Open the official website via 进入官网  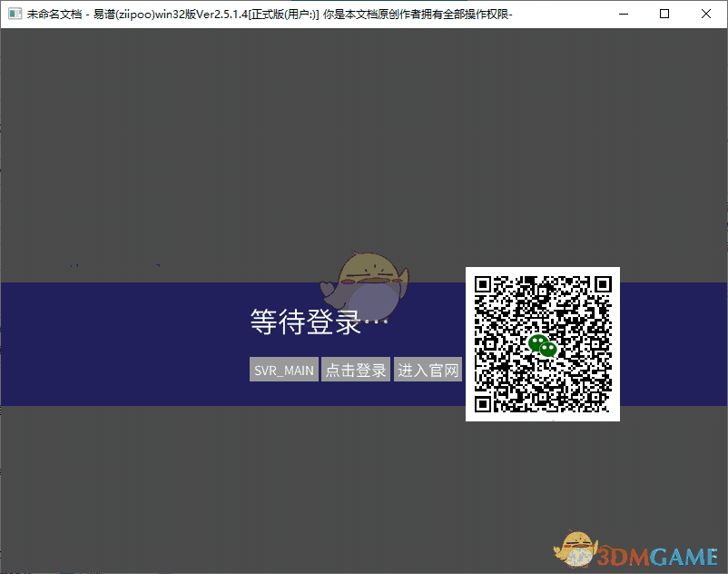[x=428, y=369]
